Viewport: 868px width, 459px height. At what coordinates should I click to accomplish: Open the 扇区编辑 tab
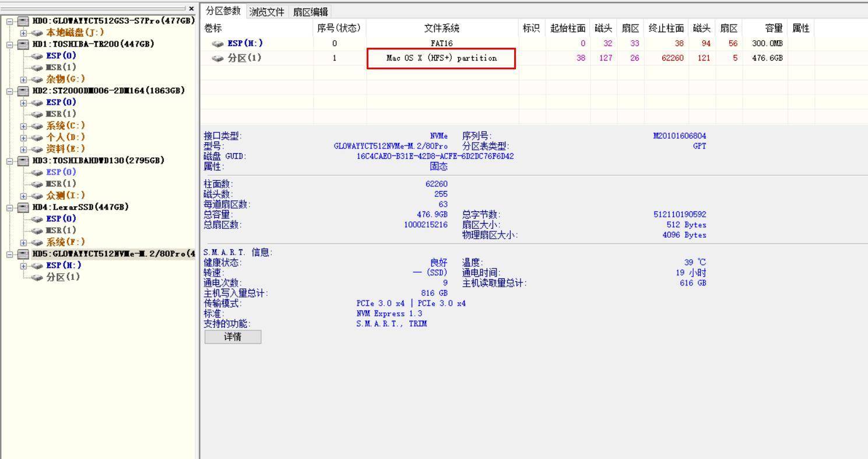click(311, 11)
